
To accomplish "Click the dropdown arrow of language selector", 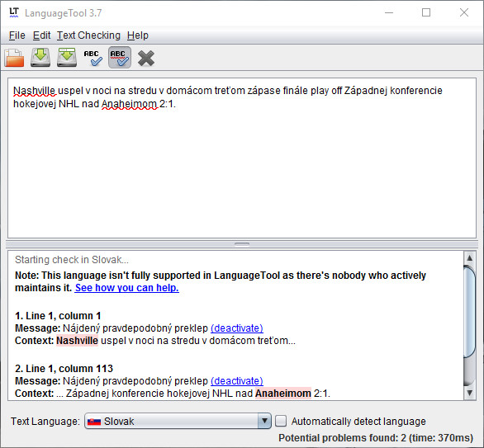I will (x=264, y=421).
